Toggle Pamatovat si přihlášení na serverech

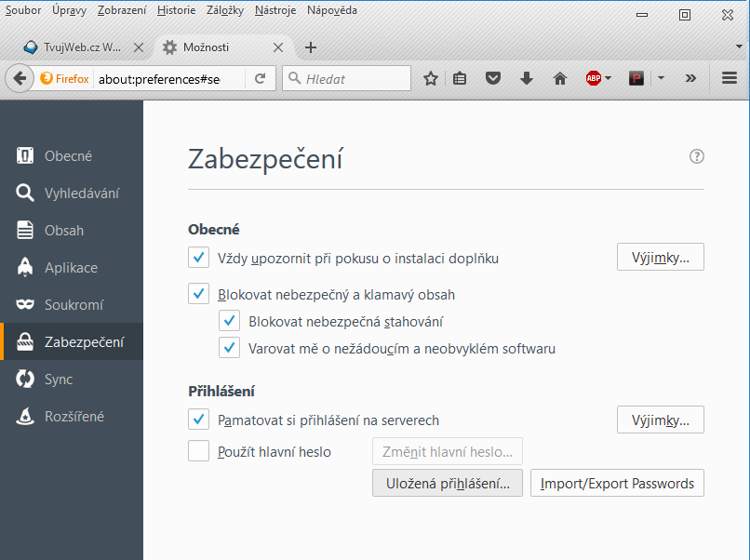pos(198,420)
